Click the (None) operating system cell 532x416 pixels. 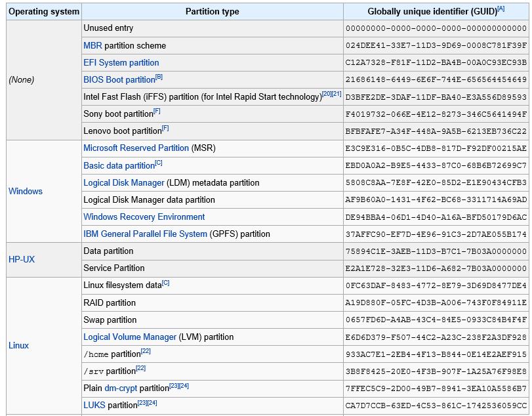pyautogui.click(x=44, y=80)
